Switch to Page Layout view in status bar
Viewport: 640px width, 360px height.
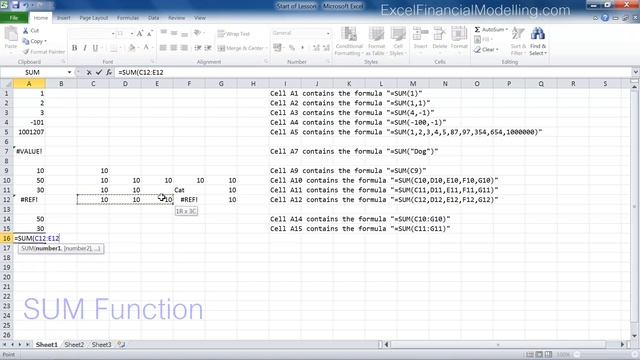click(539, 355)
